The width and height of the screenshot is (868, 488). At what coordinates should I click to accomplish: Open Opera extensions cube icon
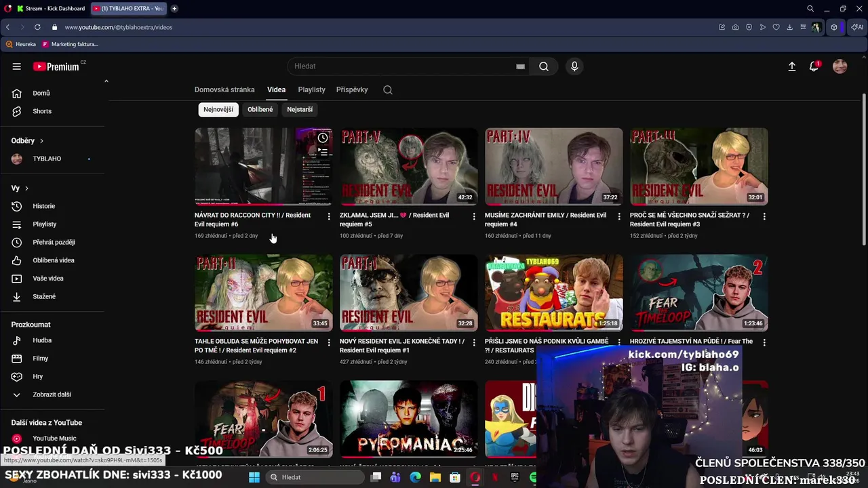[x=834, y=27]
